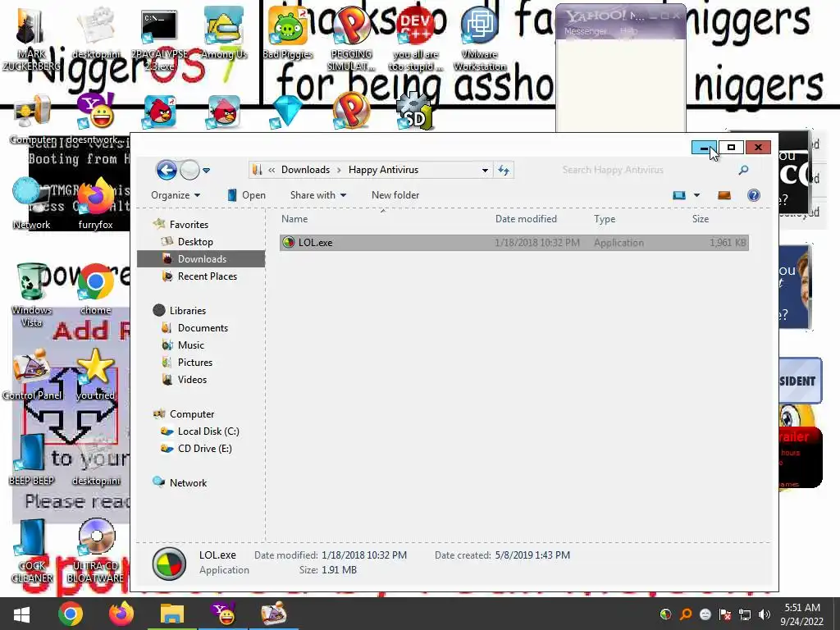Toggle the preview pane button
Screen dimensions: 840x630
(x=724, y=195)
